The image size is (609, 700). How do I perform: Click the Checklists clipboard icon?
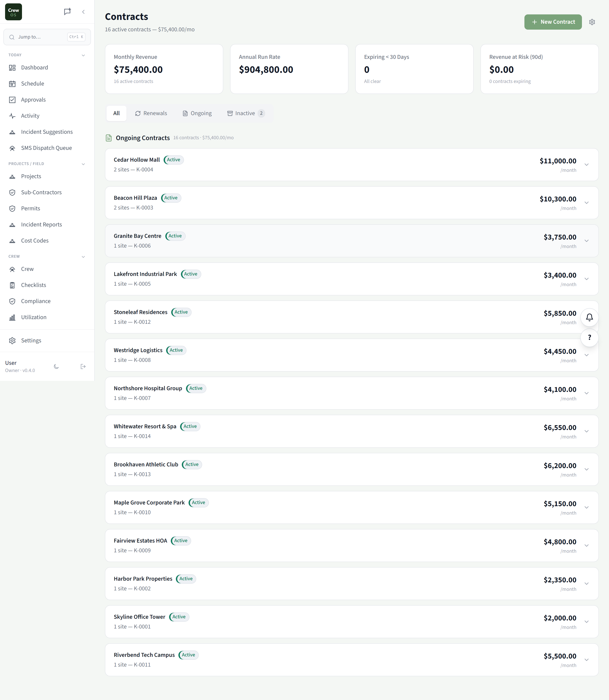pyautogui.click(x=12, y=285)
